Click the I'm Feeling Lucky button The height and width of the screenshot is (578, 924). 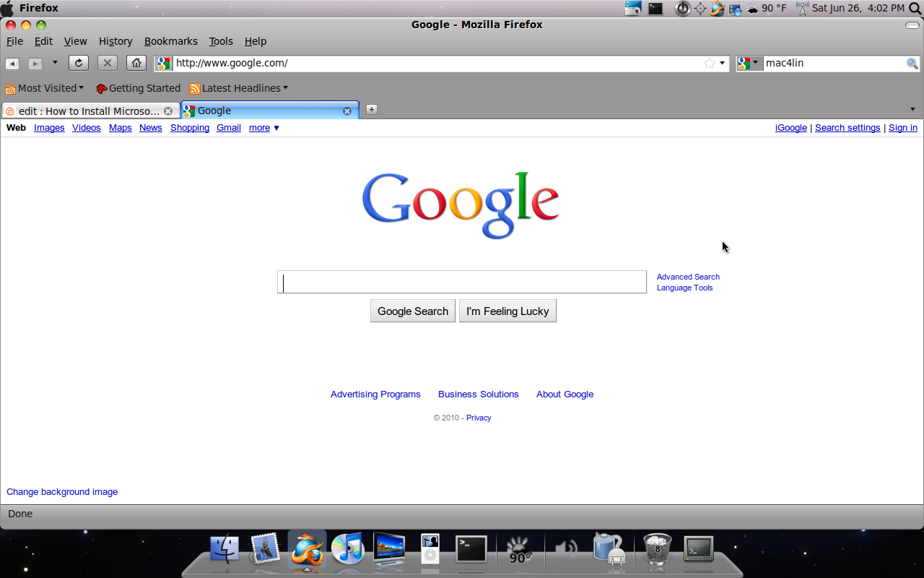click(x=507, y=311)
